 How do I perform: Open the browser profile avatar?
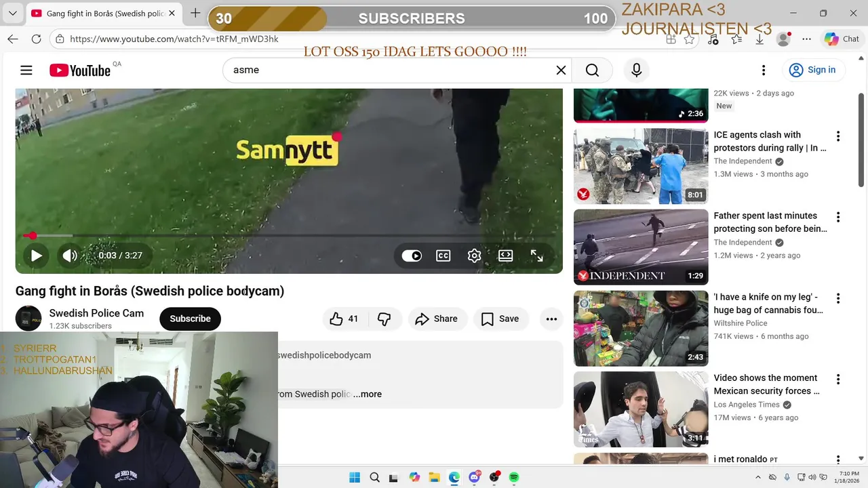coord(783,39)
